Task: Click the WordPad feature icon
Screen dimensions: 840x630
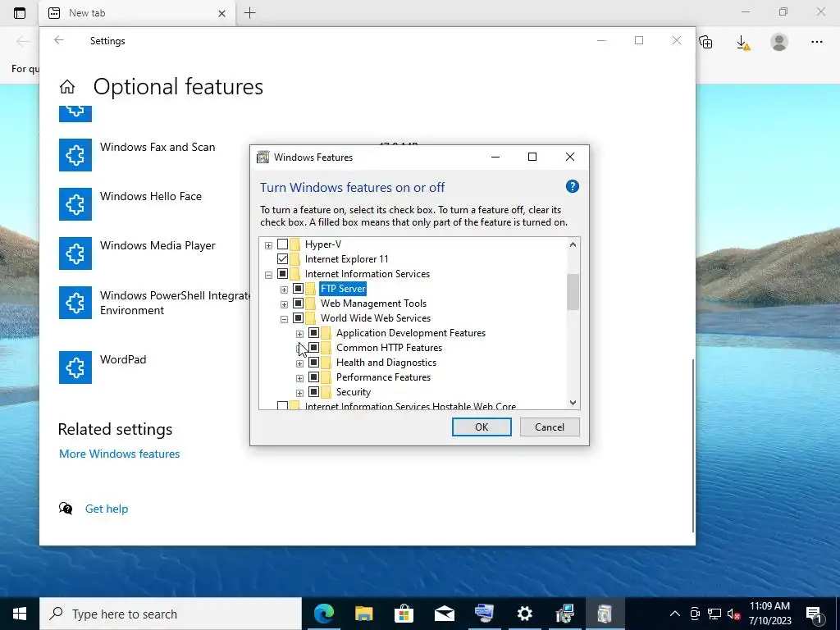Action: click(75, 367)
